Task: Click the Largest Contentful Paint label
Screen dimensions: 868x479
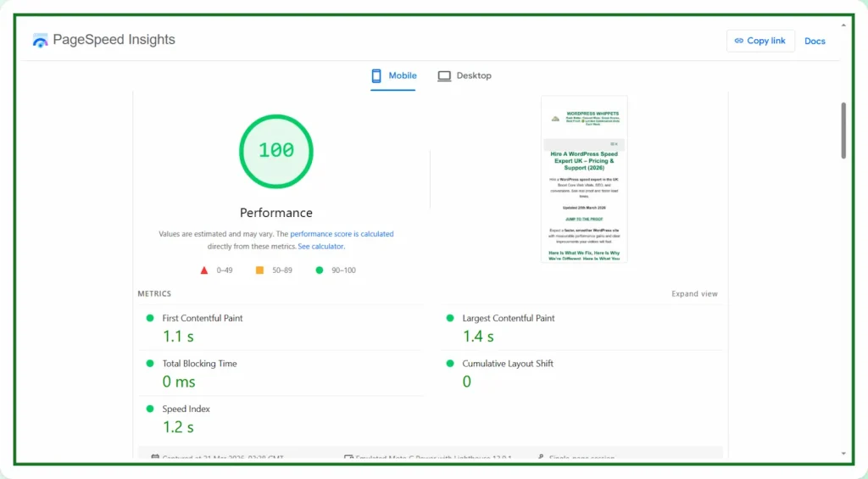Action: point(509,318)
